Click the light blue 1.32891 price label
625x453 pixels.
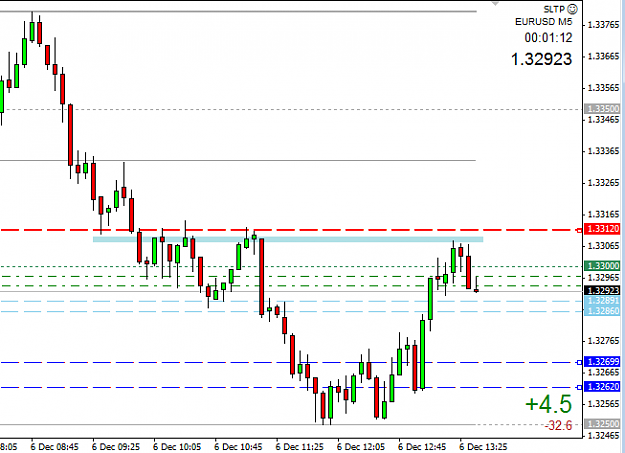[603, 301]
